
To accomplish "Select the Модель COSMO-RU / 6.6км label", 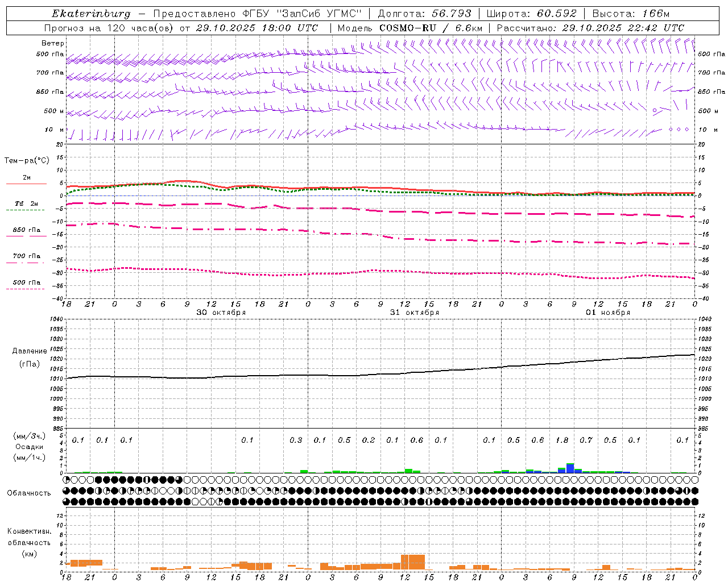I will 410,28.
